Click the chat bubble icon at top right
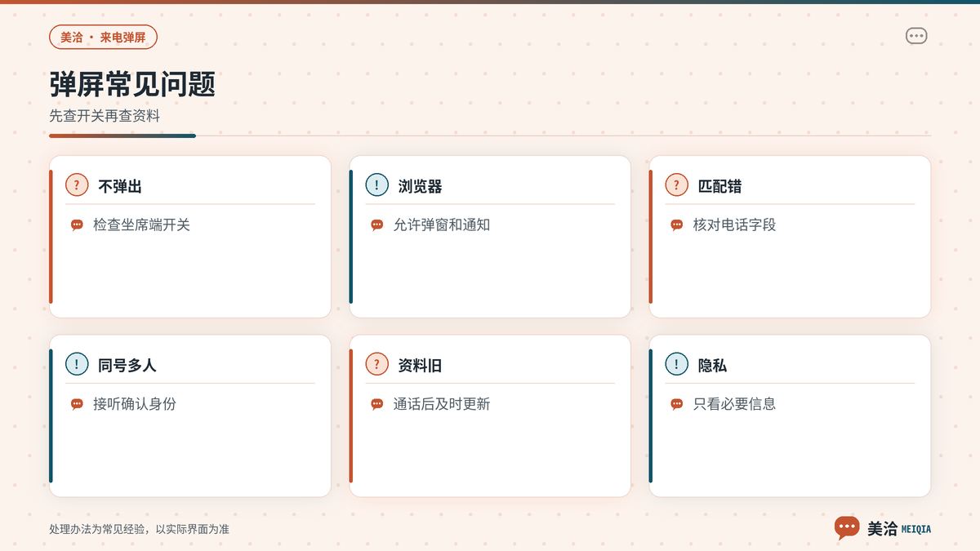Viewport: 980px width, 551px height. 916,36
